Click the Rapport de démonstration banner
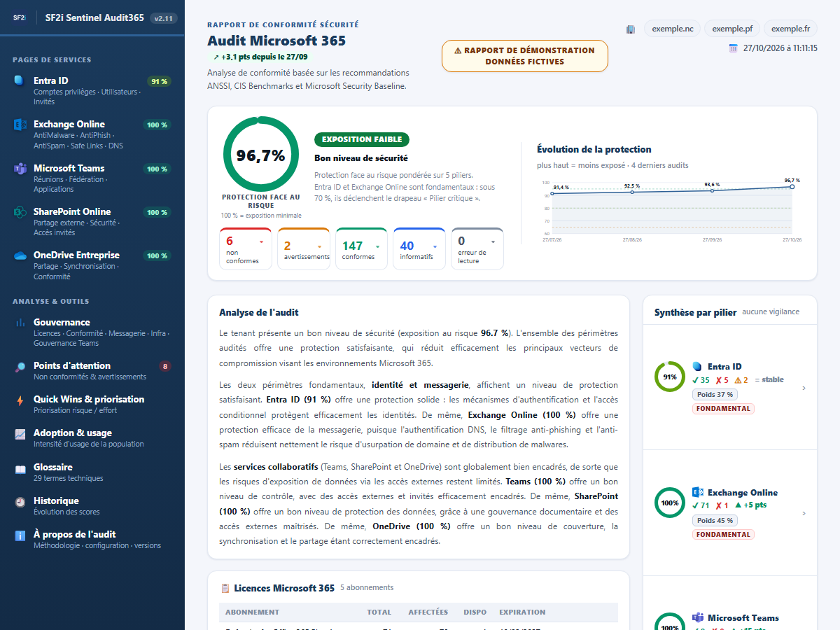This screenshot has height=630, width=840. tap(524, 56)
